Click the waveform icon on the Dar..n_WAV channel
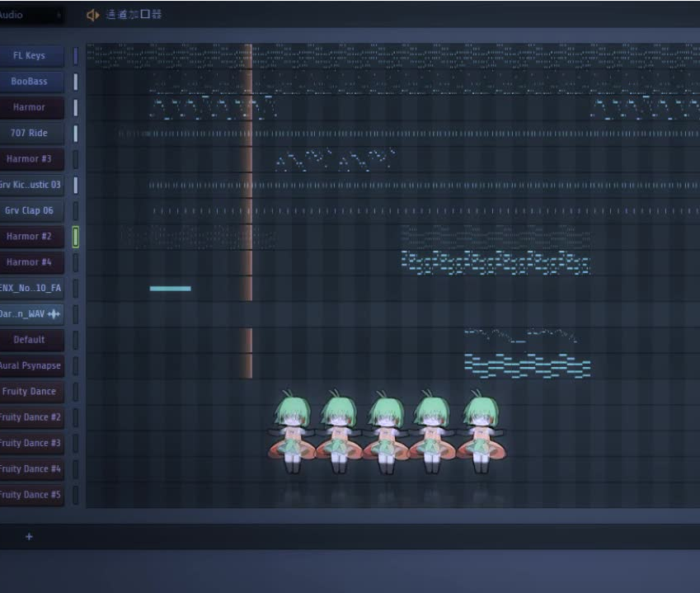Viewport: 700px width, 593px height. [x=54, y=314]
